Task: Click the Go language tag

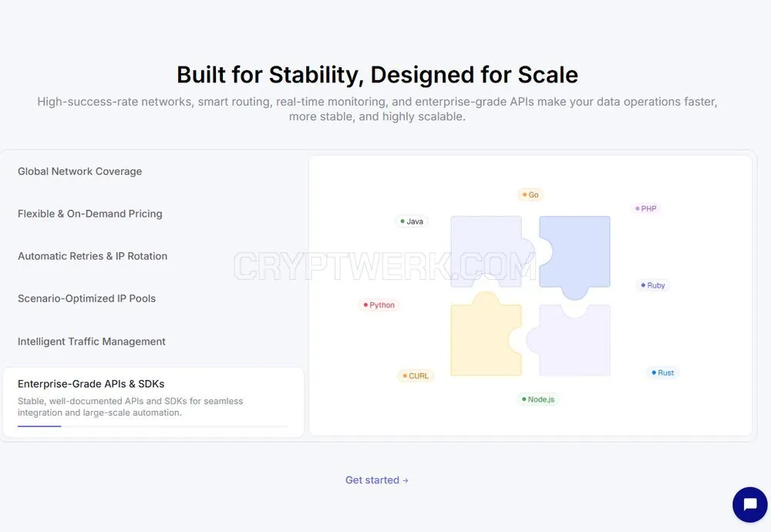Action: (x=530, y=195)
